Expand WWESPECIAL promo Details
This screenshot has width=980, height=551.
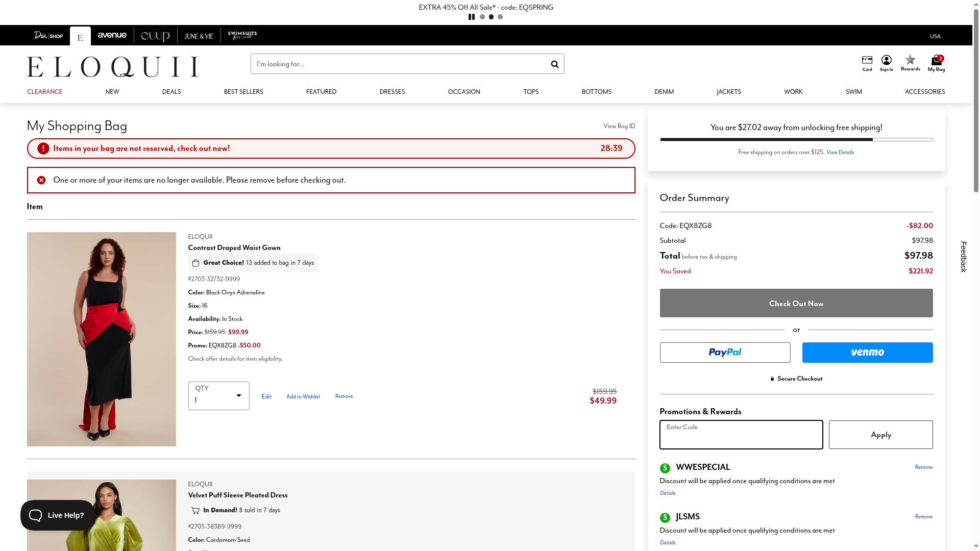[667, 493]
